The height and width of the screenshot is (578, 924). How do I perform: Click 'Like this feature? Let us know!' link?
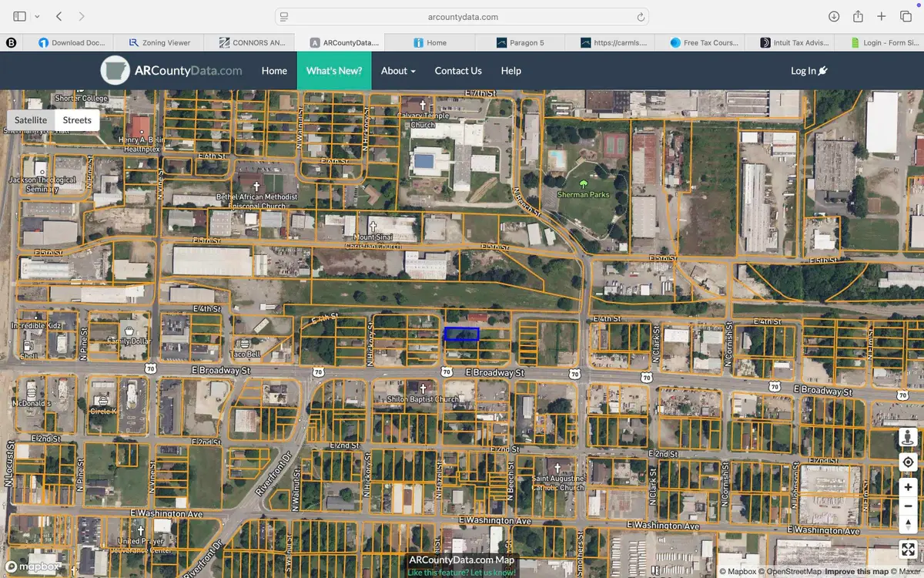[462, 573]
